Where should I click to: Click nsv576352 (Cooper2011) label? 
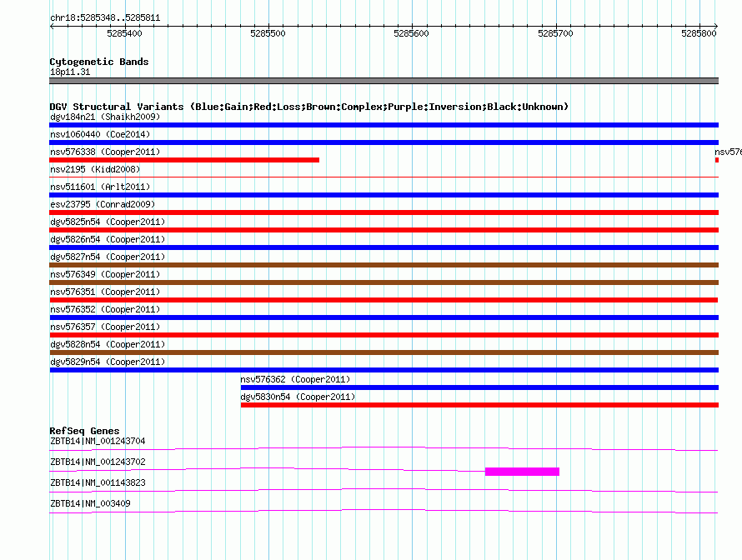[x=105, y=309]
